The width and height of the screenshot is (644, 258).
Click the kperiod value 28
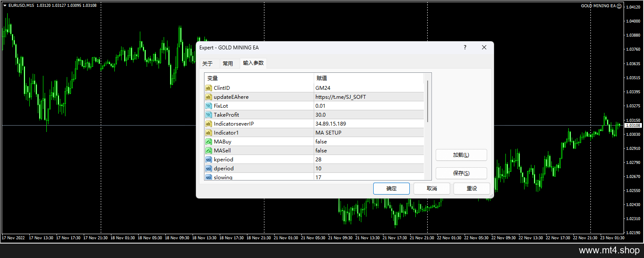[369, 160]
